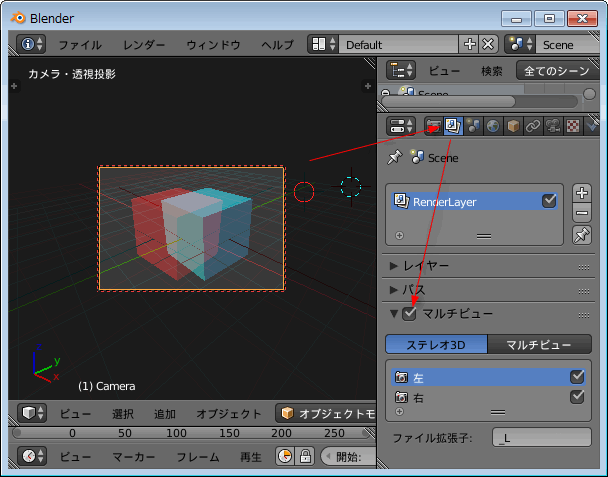Open the 3D View editor type selector
Image resolution: width=608 pixels, height=477 pixels.
point(32,413)
